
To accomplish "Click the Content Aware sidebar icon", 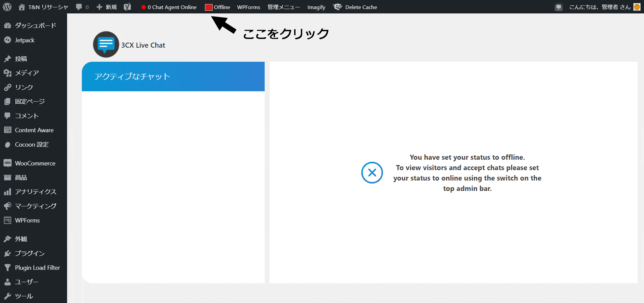I will 7,130.
